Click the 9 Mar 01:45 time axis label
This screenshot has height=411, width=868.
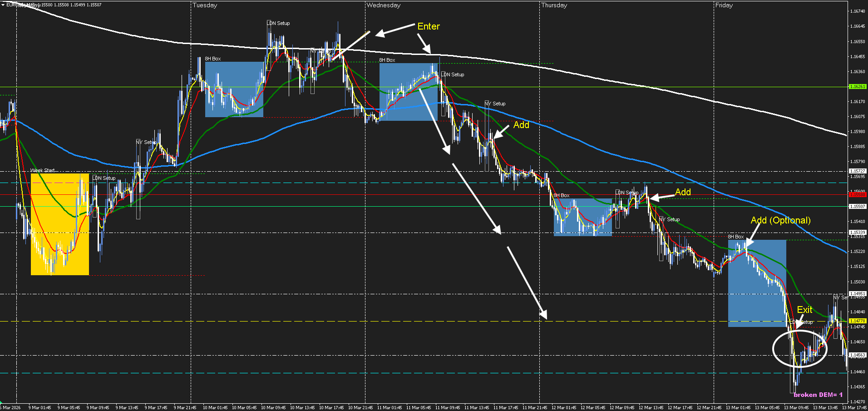(39, 407)
